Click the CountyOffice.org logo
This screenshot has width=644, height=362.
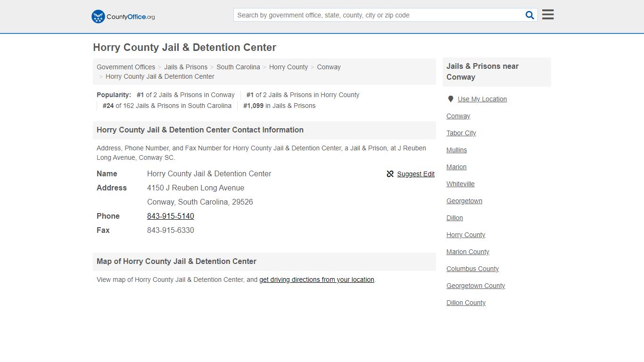tap(123, 16)
